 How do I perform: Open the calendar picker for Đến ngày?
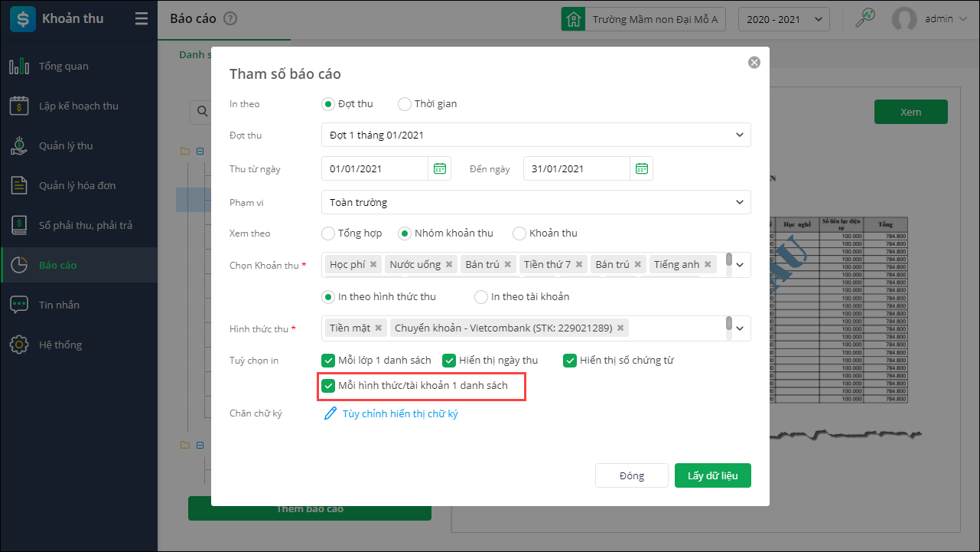click(641, 169)
